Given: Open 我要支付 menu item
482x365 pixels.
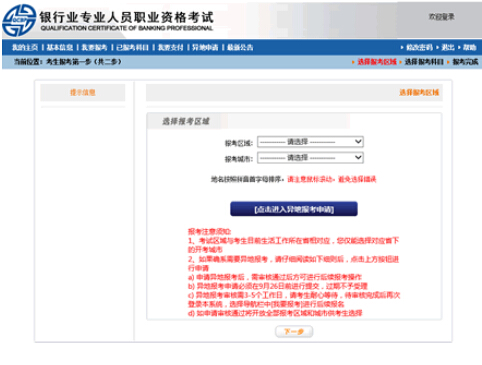Looking at the screenshot, I should (x=170, y=48).
